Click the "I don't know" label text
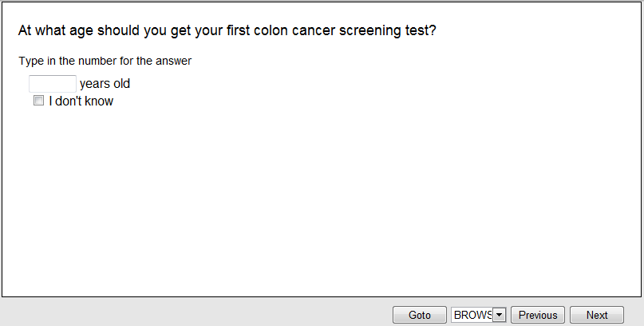Screen dimensions: 644x326 (81, 101)
